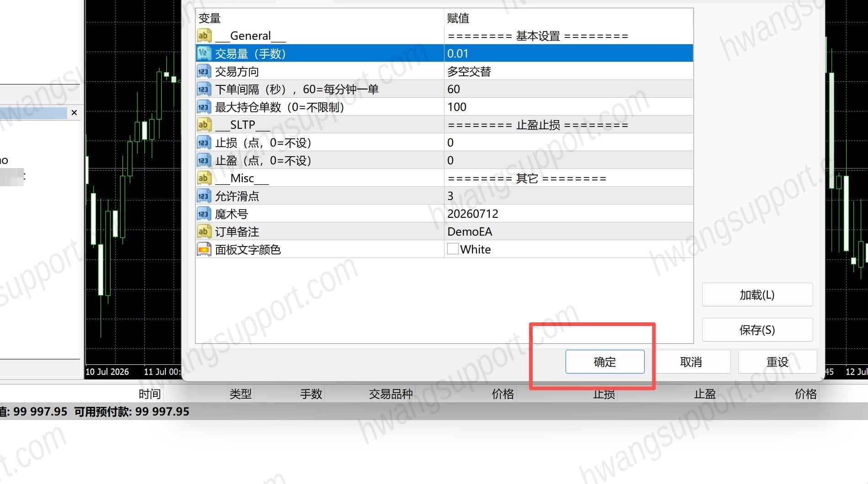868x484 pixels.
Task: Click the 手数 column in terminal panel
Action: click(311, 394)
